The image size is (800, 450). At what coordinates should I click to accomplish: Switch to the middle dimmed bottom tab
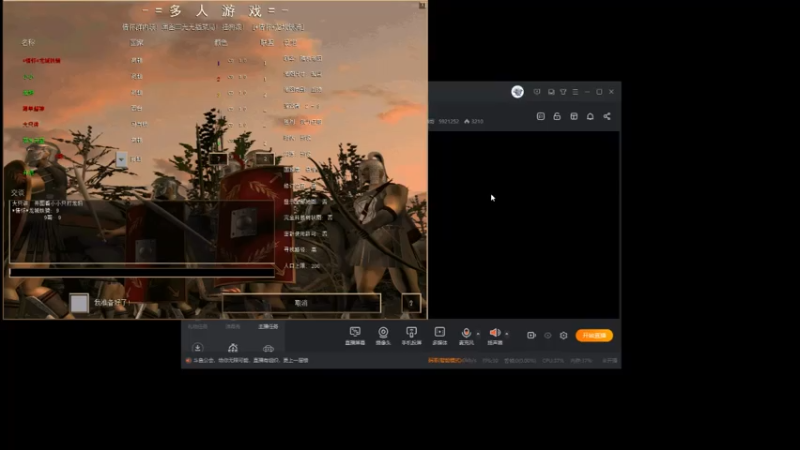[x=233, y=327]
